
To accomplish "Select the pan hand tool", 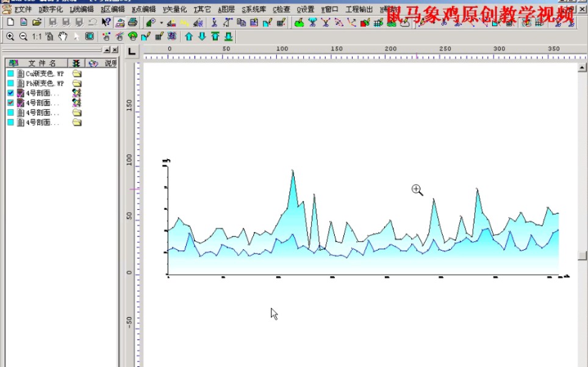I will [x=63, y=37].
